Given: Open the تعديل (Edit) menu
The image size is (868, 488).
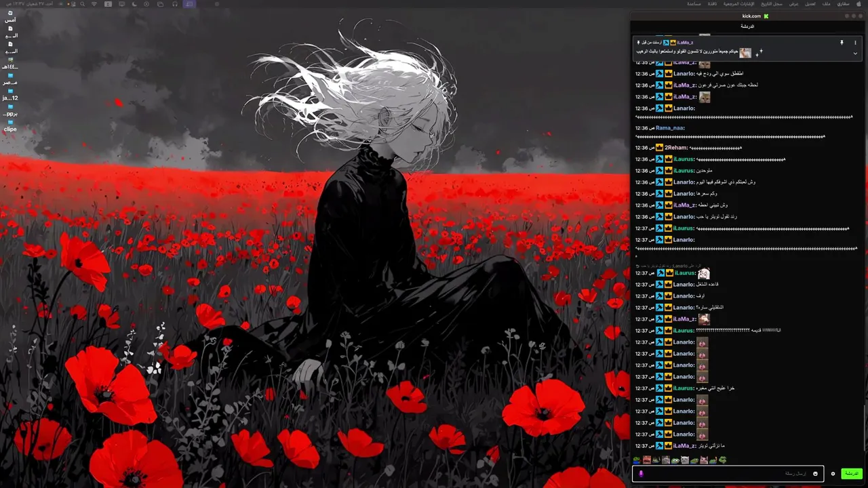Looking at the screenshot, I should click(810, 4).
